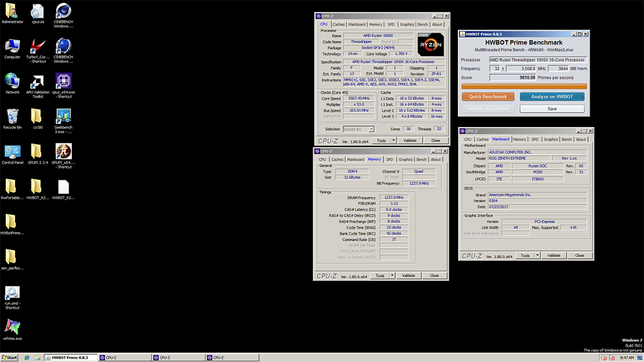Click the ROG ZENITH EXTREME model field
The height and width of the screenshot is (362, 644).
click(x=519, y=158)
